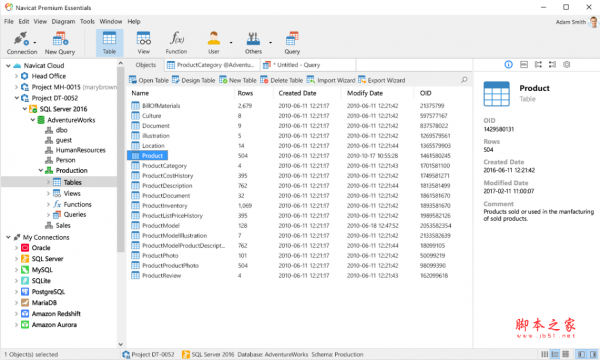Collapse the Navicat Cloud node

point(8,65)
